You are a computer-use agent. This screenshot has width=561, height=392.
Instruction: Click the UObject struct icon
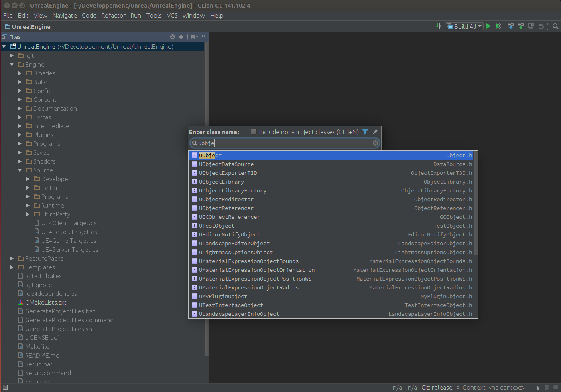[x=194, y=155]
